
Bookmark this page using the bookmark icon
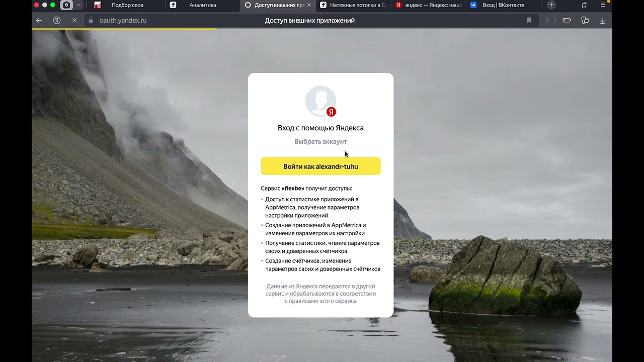529,21
